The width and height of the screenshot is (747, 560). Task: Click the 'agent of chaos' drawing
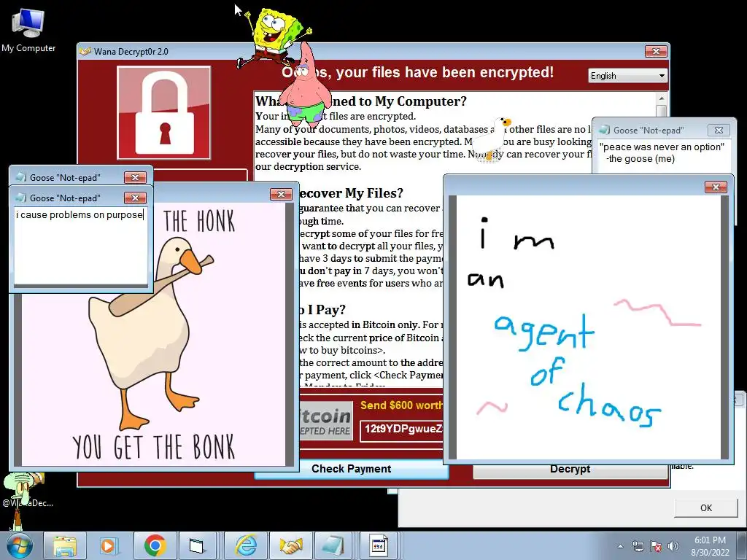pos(589,326)
